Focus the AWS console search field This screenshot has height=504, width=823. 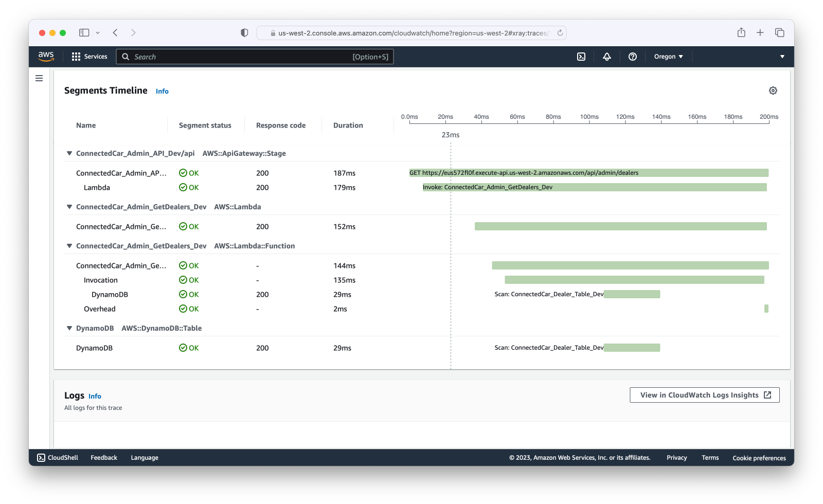click(x=255, y=57)
